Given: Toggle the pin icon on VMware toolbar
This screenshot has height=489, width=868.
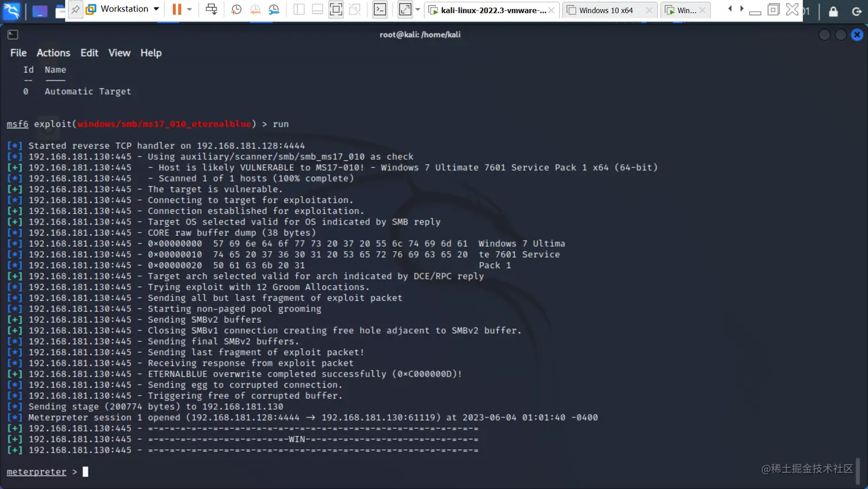Looking at the screenshot, I should tap(75, 10).
